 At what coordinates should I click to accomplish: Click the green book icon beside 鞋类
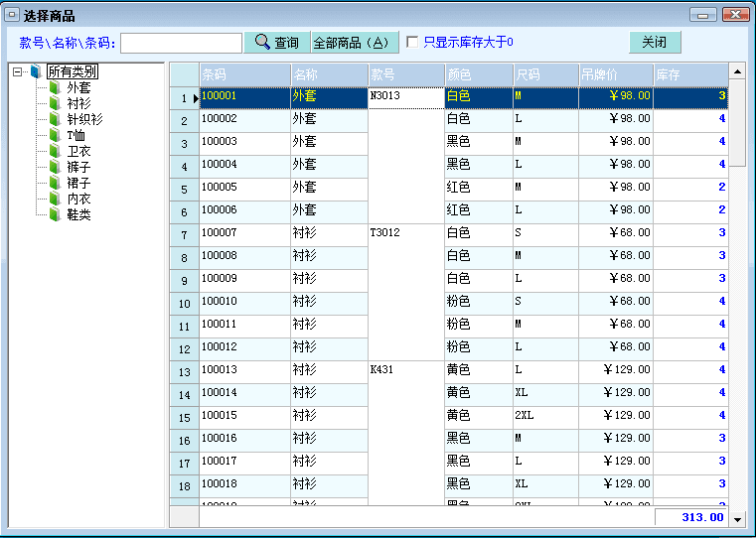55,215
